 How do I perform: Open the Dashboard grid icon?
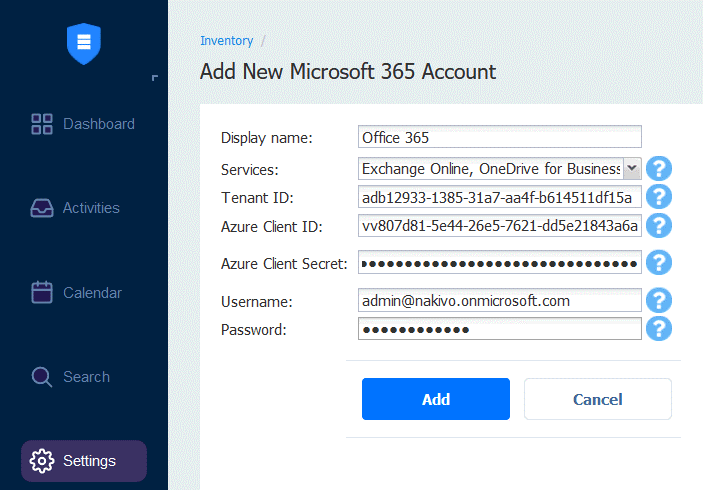[42, 124]
